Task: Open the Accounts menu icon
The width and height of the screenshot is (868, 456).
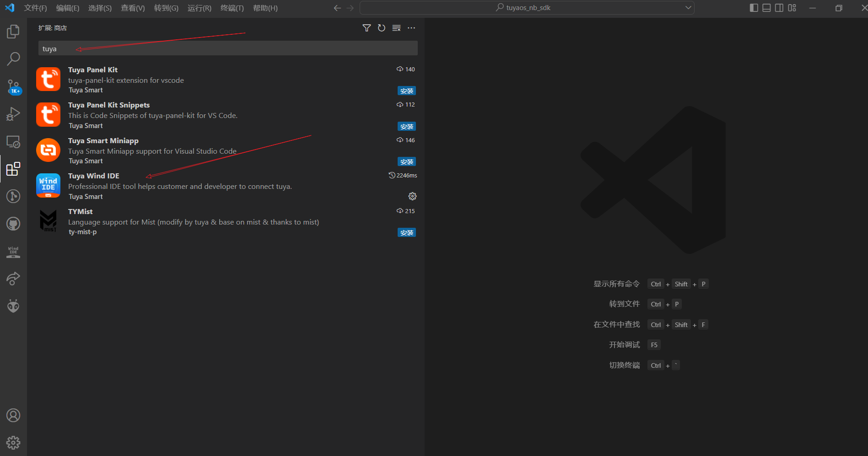Action: coord(13,415)
